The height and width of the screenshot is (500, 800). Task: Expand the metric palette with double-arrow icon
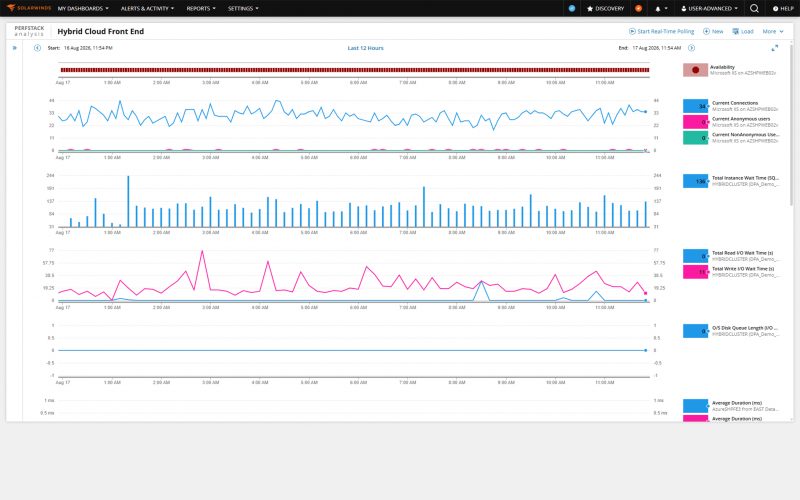pyautogui.click(x=15, y=48)
